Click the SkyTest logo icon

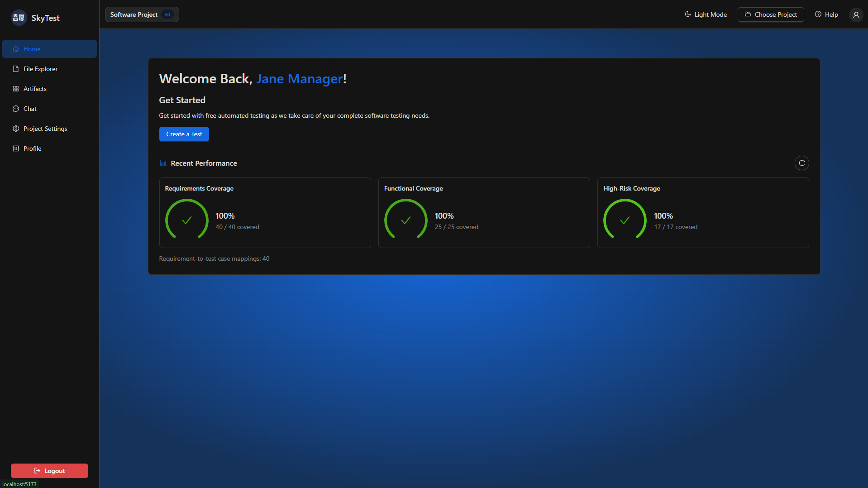coord(19,18)
